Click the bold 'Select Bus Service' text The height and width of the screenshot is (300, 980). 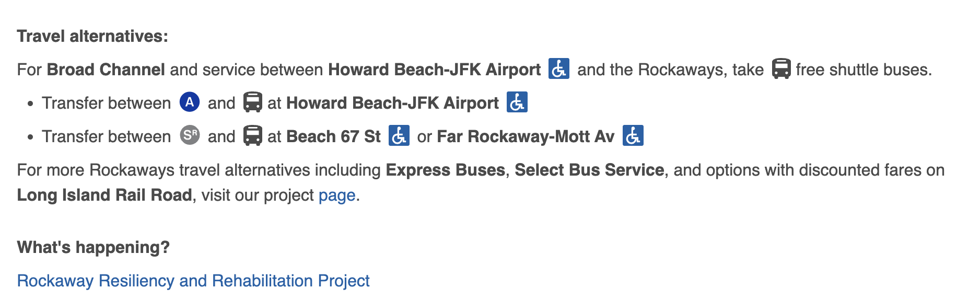(589, 170)
